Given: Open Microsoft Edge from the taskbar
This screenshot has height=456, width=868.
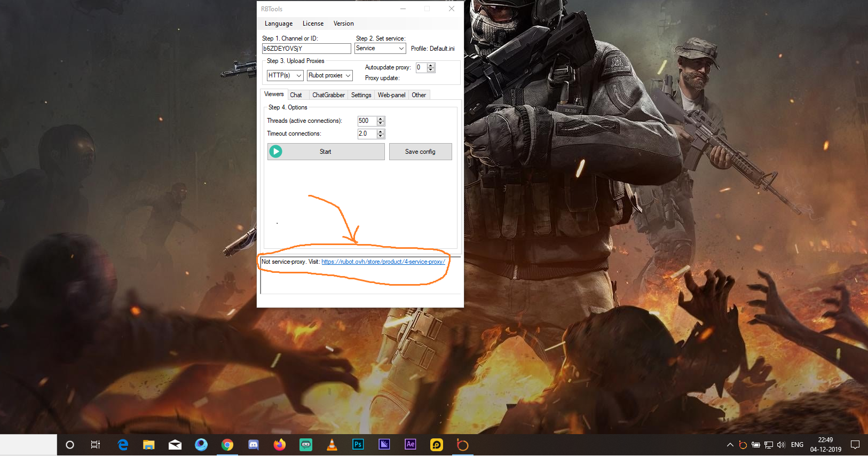Looking at the screenshot, I should [x=123, y=445].
